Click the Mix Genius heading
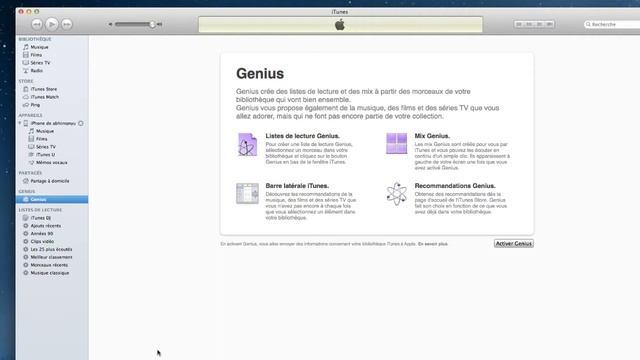 click(432, 136)
